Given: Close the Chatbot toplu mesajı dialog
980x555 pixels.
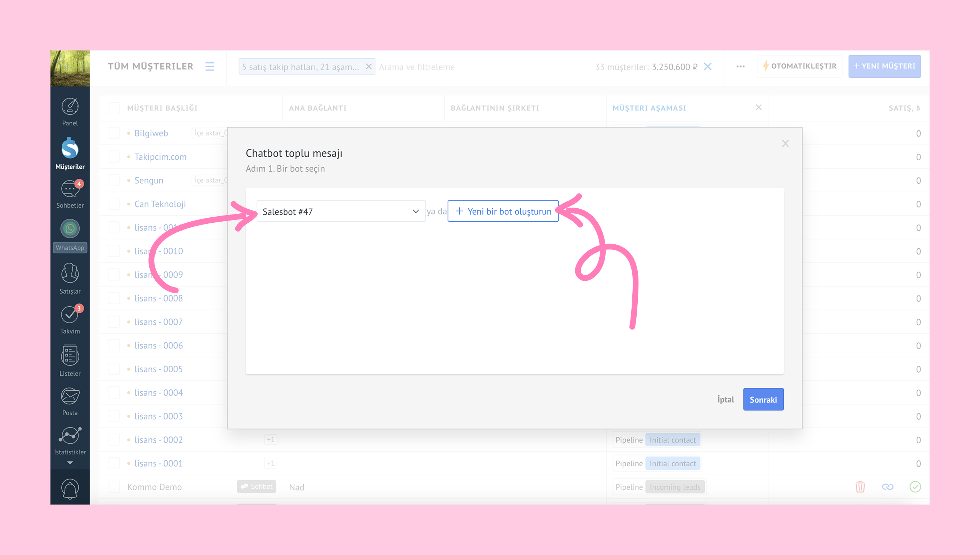Looking at the screenshot, I should 785,143.
